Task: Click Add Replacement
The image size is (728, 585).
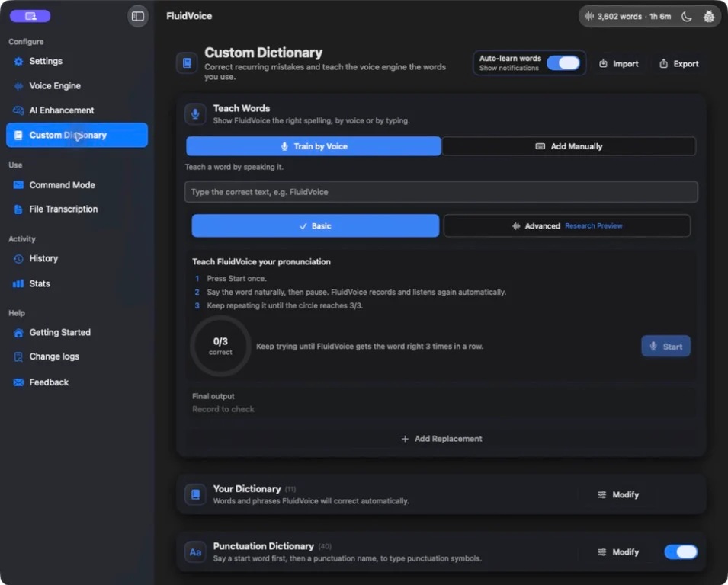Action: coord(441,439)
